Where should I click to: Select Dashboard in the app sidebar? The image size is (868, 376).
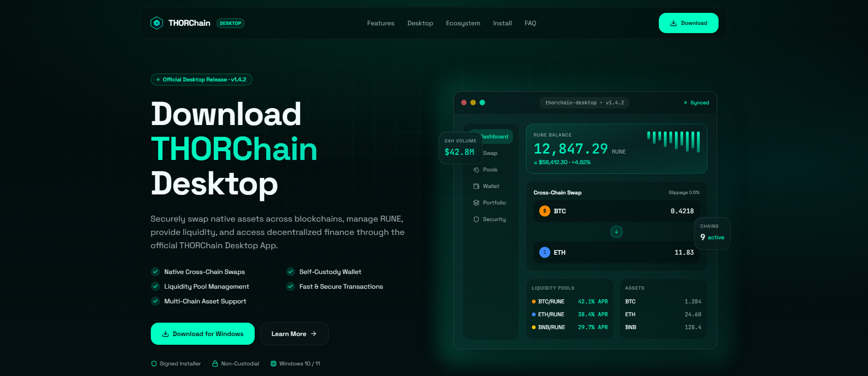pos(491,137)
